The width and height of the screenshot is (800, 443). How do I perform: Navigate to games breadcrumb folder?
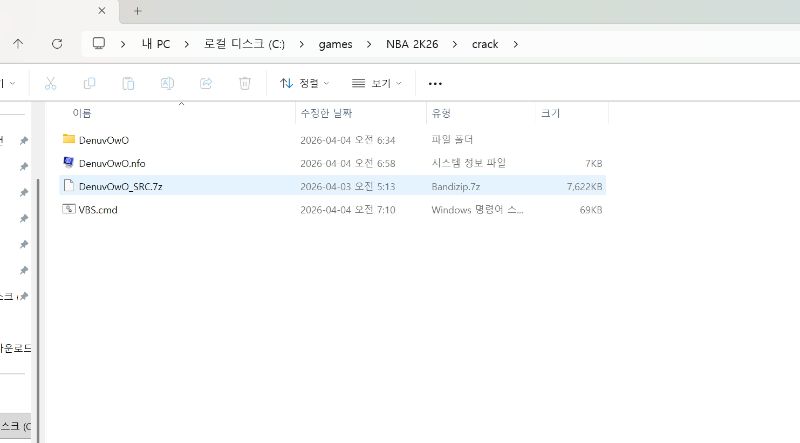[335, 44]
